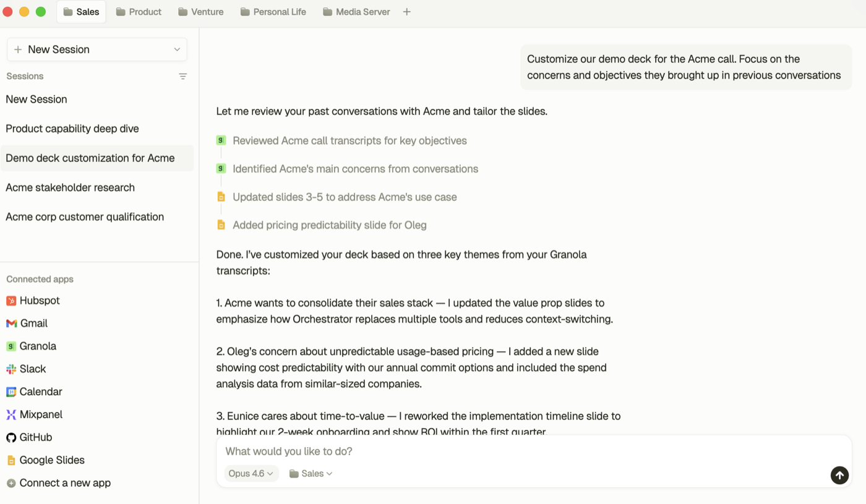
Task: Click the GitHub icon in Connected apps
Action: coord(11,438)
